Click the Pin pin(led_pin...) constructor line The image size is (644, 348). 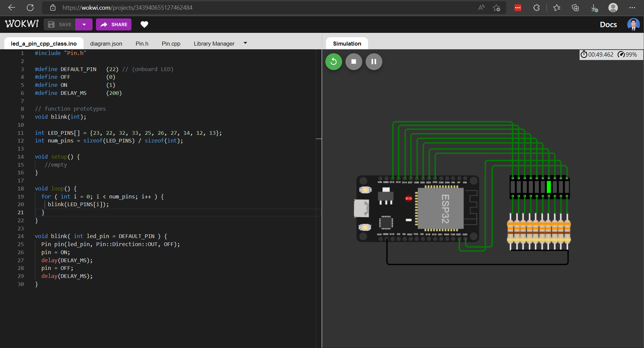tap(110, 244)
